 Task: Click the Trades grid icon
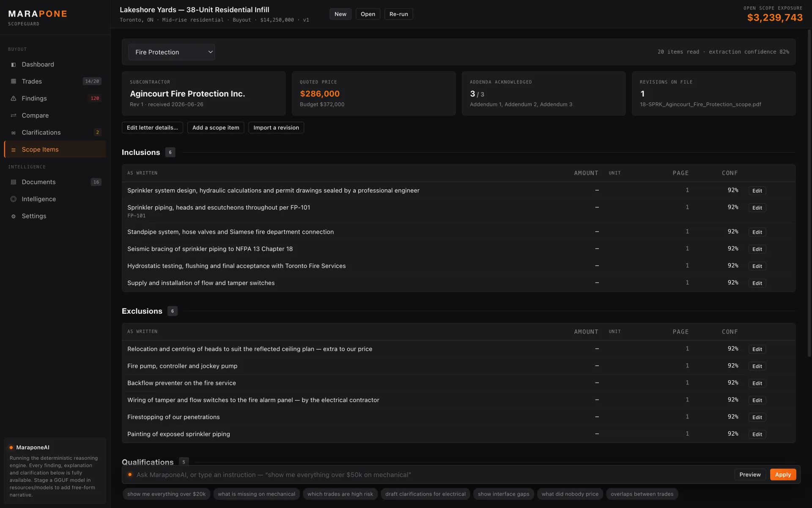pos(14,81)
